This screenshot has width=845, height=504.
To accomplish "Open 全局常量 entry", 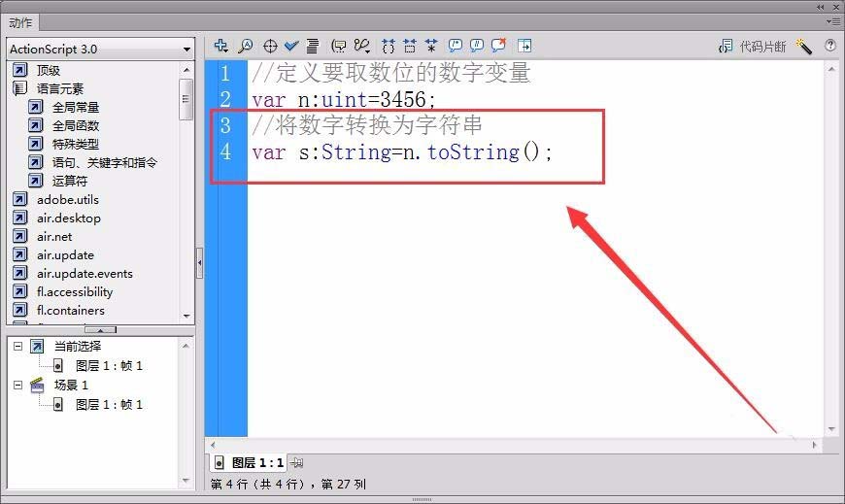I will pyautogui.click(x=76, y=107).
